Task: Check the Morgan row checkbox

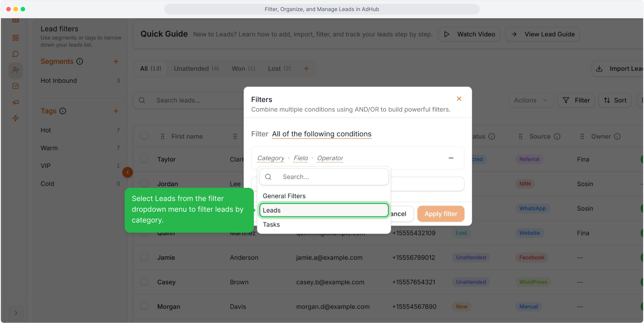Action: (x=144, y=306)
